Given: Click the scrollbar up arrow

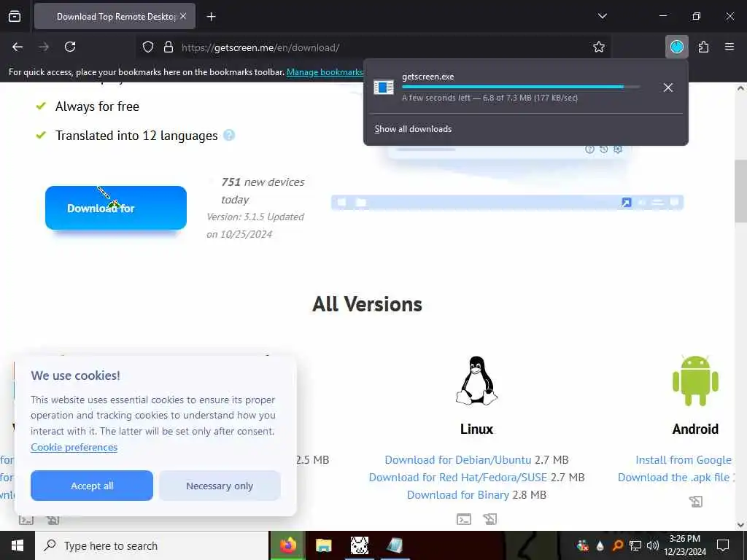Looking at the screenshot, I should tap(740, 88).
